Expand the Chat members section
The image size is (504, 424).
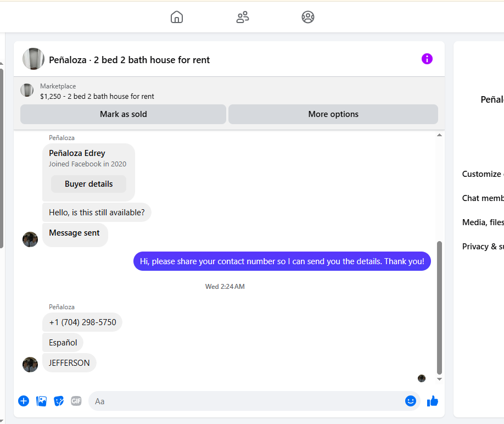pyautogui.click(x=483, y=198)
